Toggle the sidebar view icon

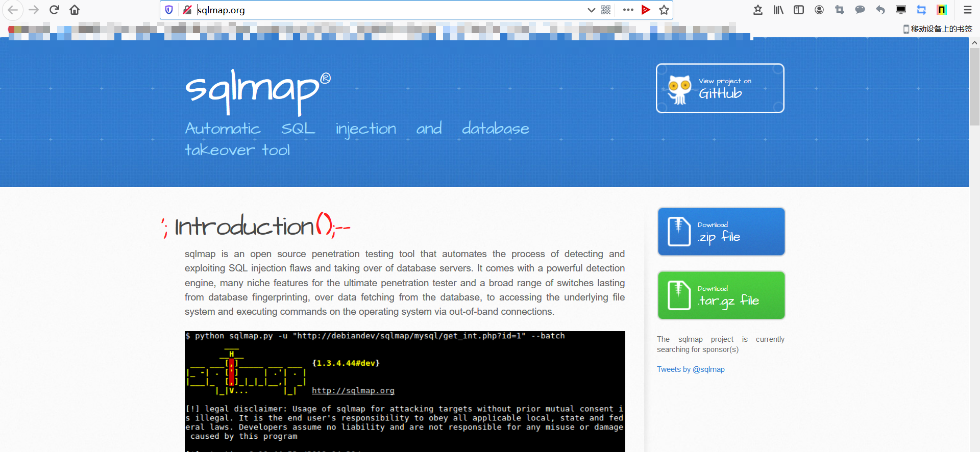point(799,10)
